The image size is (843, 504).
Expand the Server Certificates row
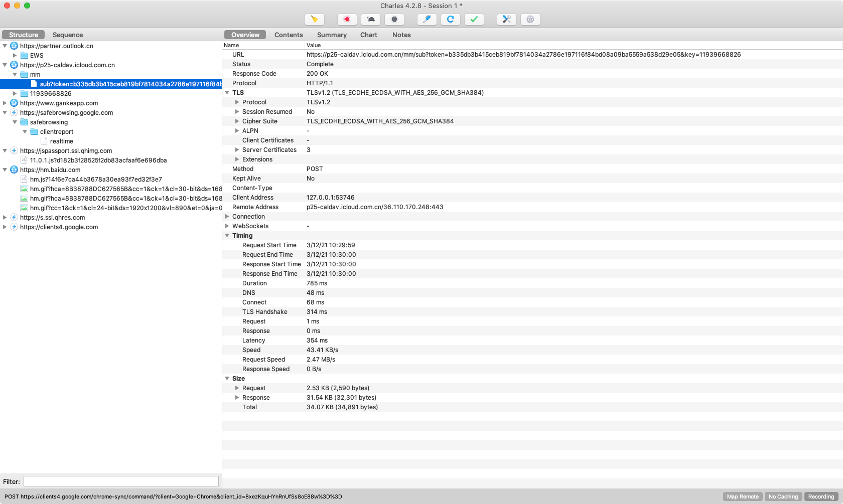[237, 150]
